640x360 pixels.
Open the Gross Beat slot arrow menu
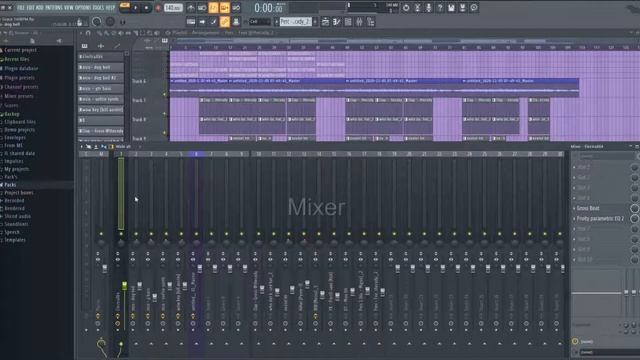pyautogui.click(x=574, y=209)
